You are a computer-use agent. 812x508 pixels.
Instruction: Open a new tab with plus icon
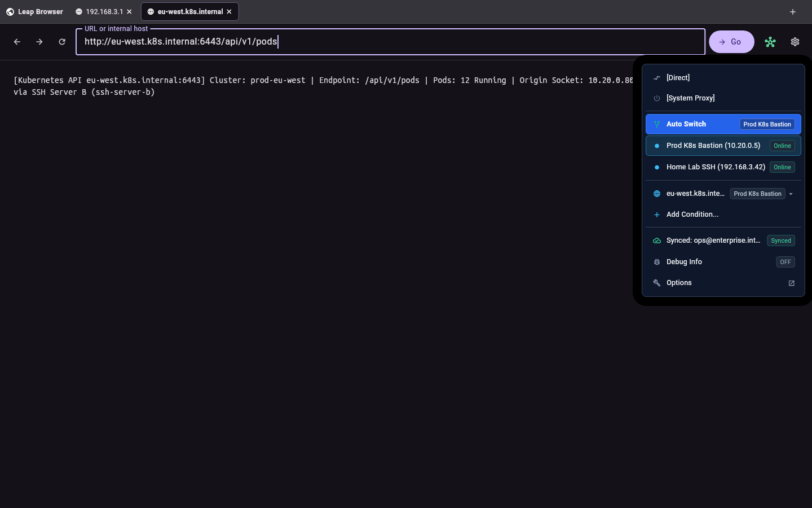(793, 12)
